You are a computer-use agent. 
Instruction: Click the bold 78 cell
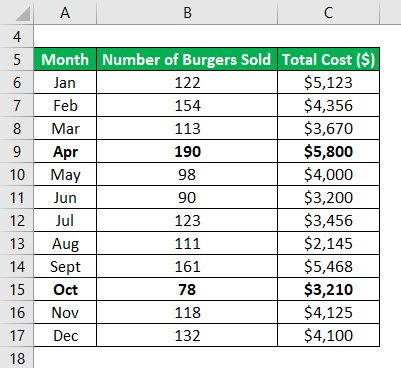(187, 289)
